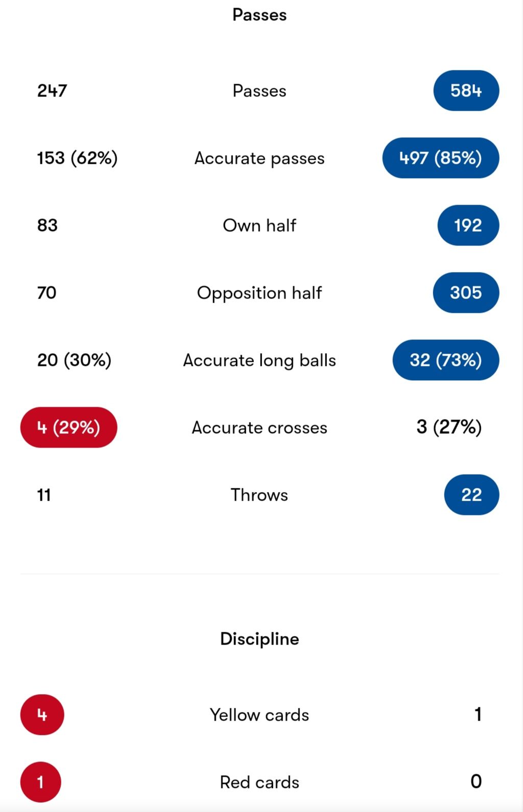Select the 497 (85%) accurate passes pill
This screenshot has height=812, width=523.
click(x=440, y=158)
